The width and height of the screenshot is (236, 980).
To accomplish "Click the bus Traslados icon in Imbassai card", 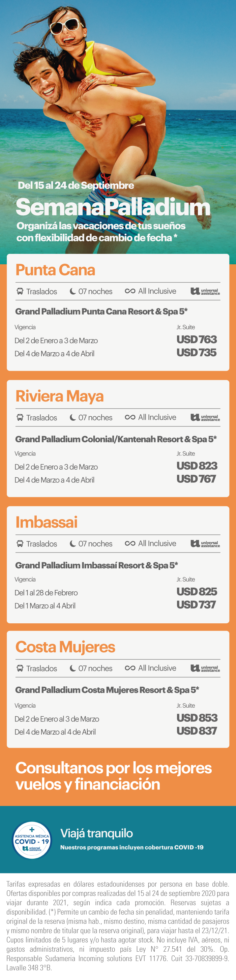I will click(x=20, y=544).
